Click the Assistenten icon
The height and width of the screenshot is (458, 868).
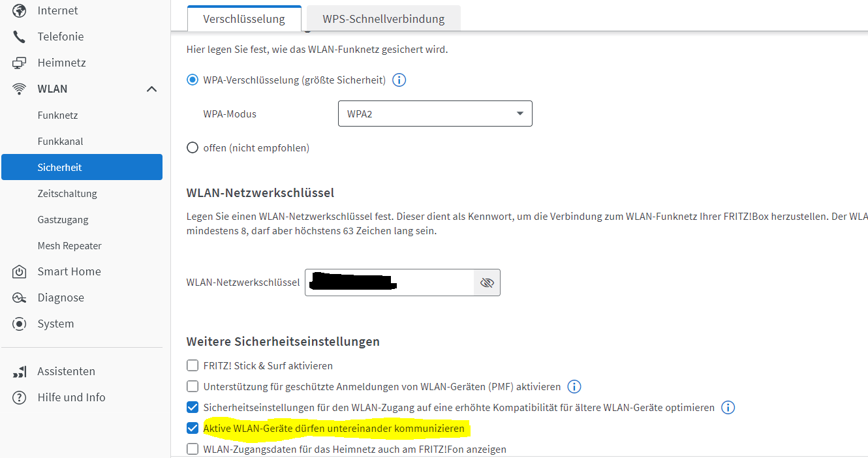point(20,371)
